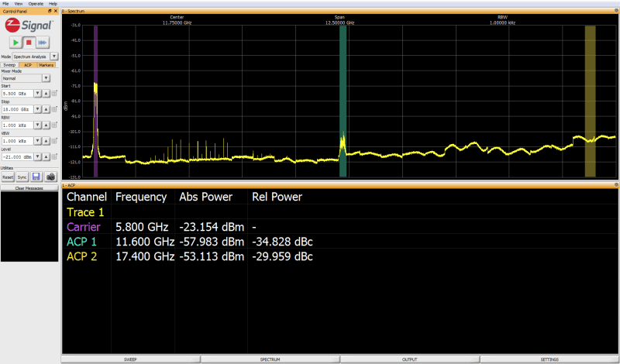The image size is (620, 364).
Task: Open the keypad icon beside RBW field
Action: tap(54, 125)
